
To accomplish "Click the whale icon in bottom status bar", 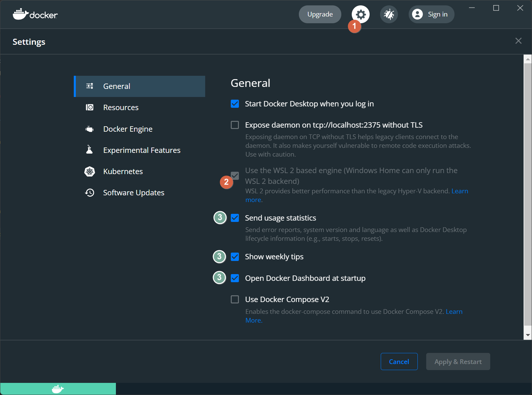I will [58, 389].
